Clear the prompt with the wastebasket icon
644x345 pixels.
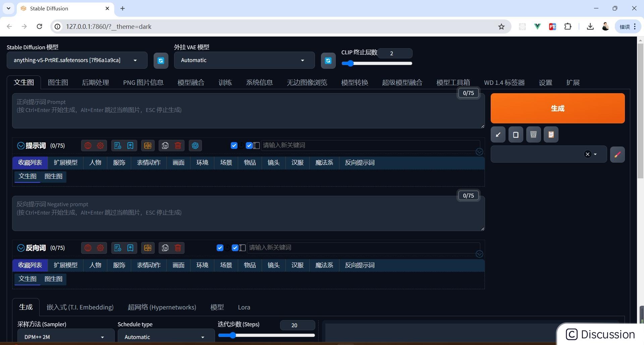click(x=533, y=134)
